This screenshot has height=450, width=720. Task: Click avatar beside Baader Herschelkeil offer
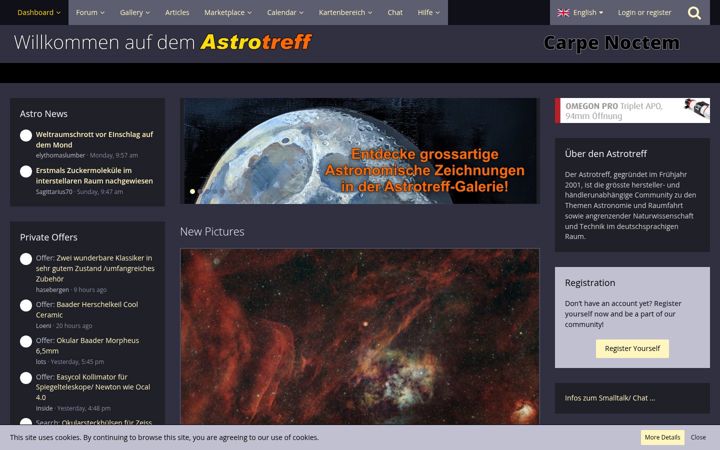tap(26, 305)
